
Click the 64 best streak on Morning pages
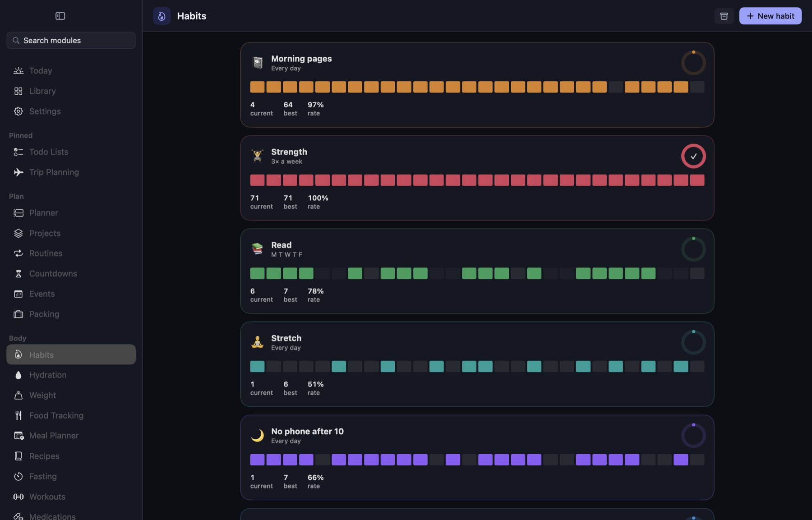point(288,105)
